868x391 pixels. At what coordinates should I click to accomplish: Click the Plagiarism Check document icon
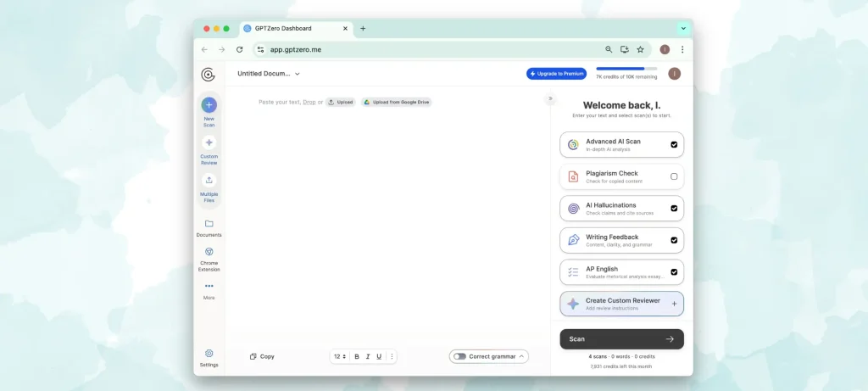pyautogui.click(x=573, y=176)
